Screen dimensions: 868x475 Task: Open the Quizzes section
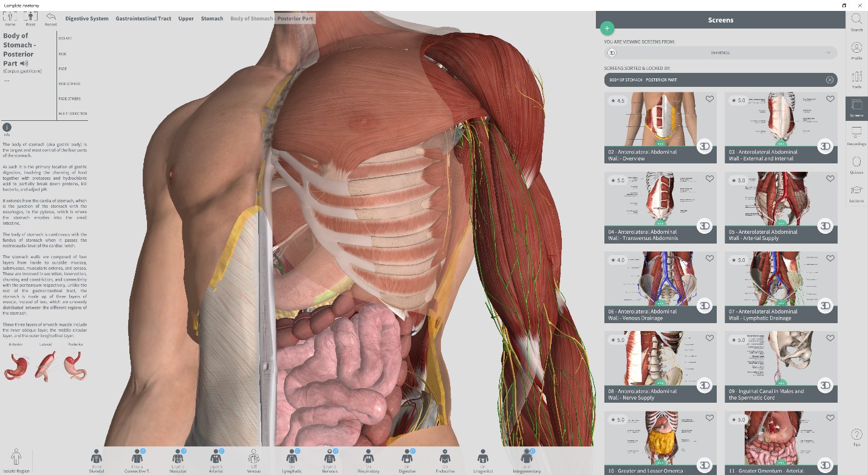pos(856,164)
